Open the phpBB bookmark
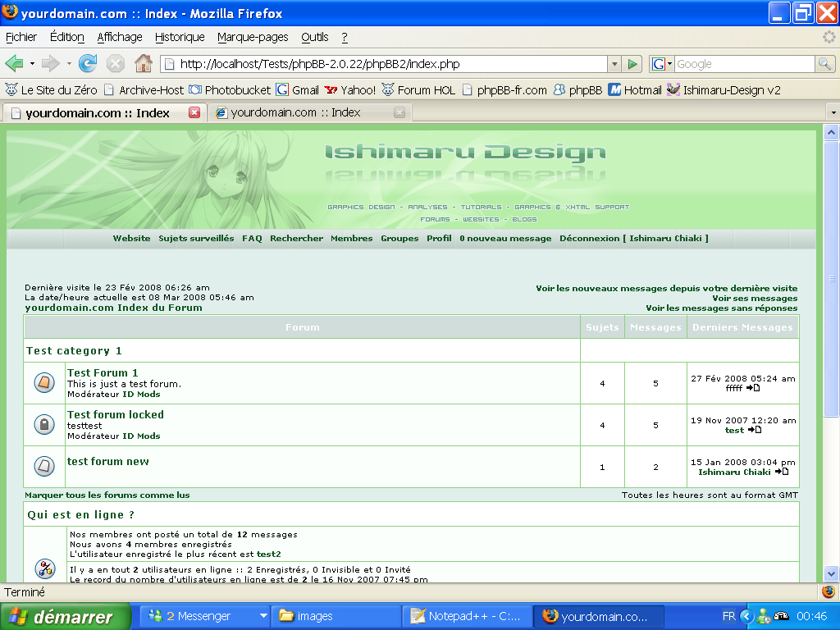 [578, 90]
